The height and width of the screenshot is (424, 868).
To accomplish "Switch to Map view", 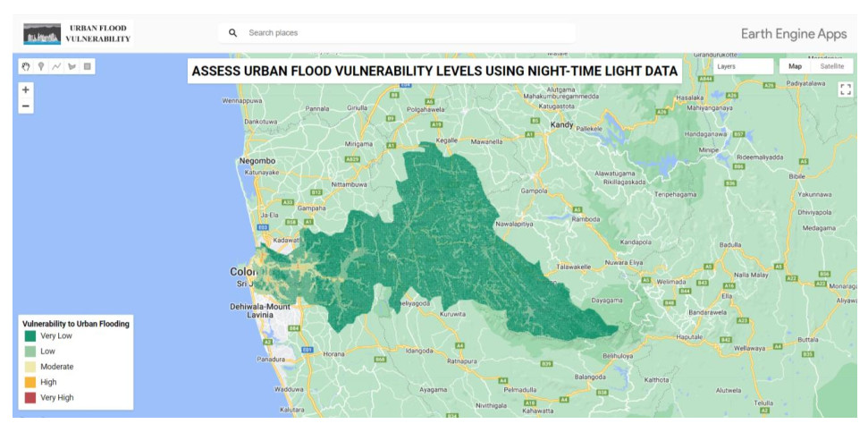I will [795, 66].
